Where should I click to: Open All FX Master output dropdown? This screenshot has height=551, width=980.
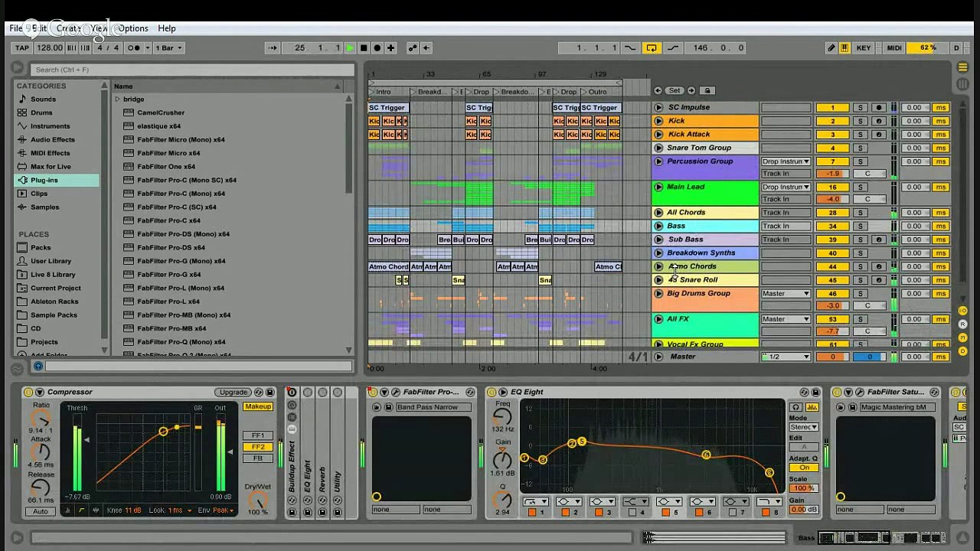(786, 319)
